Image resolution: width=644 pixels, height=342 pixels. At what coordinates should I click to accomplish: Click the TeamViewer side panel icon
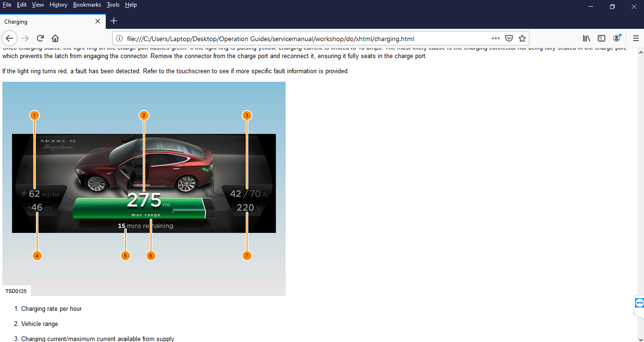639,303
